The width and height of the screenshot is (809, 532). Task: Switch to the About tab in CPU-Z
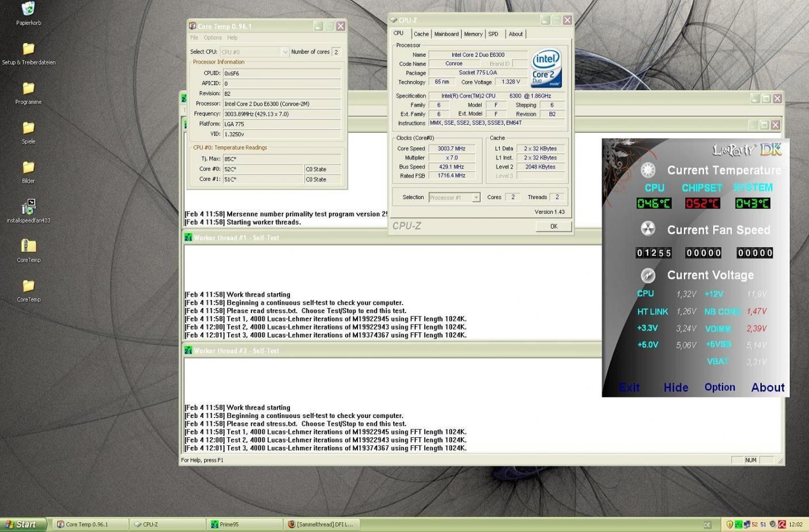click(x=516, y=34)
